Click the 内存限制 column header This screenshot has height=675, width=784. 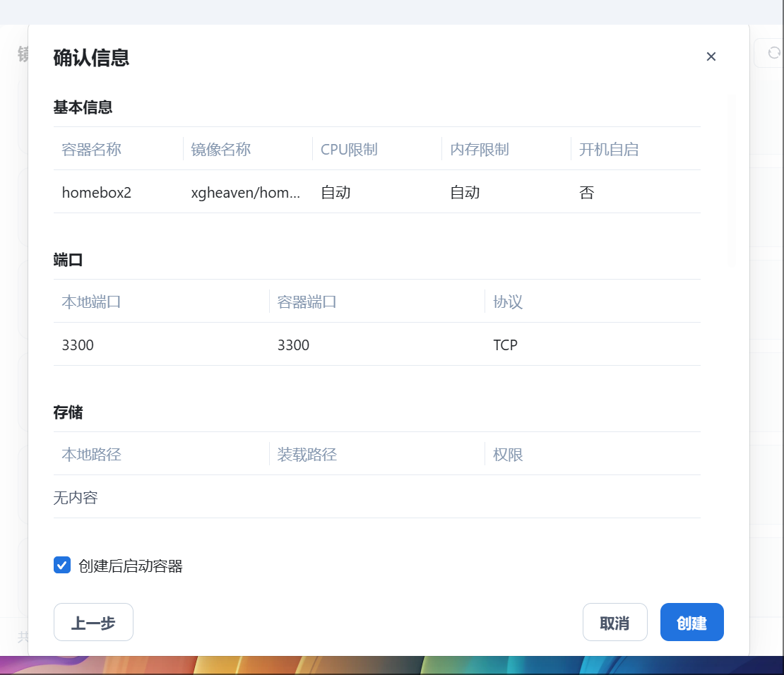(479, 150)
